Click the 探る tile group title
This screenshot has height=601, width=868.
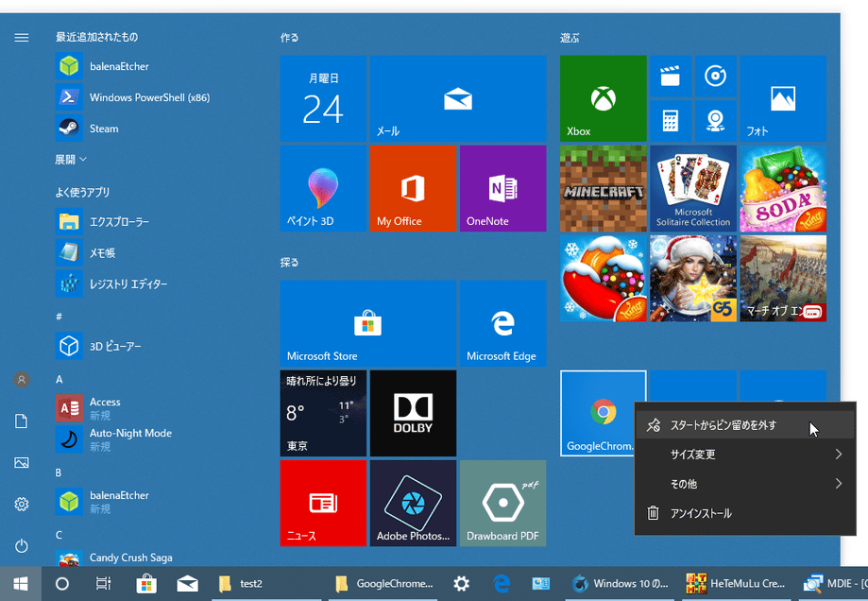click(290, 263)
